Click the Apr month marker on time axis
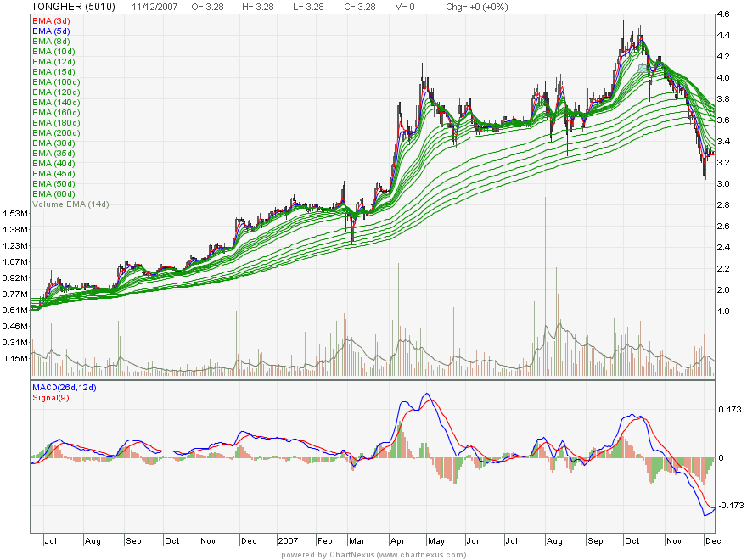 pyautogui.click(x=396, y=540)
